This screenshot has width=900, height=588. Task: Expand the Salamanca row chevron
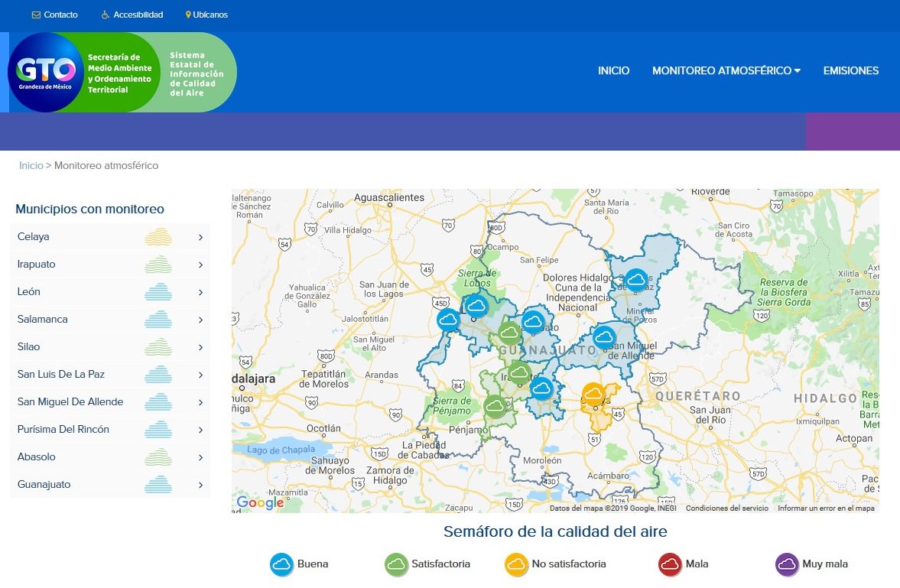[x=200, y=320]
